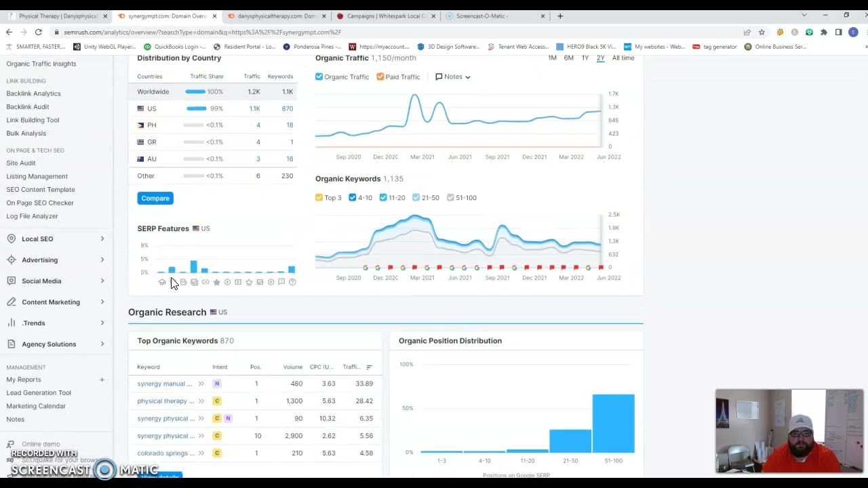Expand the Content Marketing sidebar section
The height and width of the screenshot is (488, 868).
102,302
